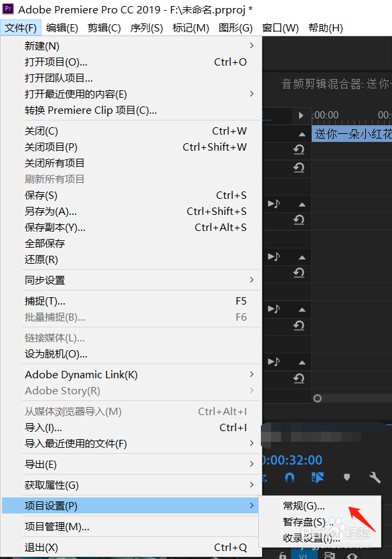Click the Add Marker shield icon
This screenshot has height=559, width=392.
347,477
